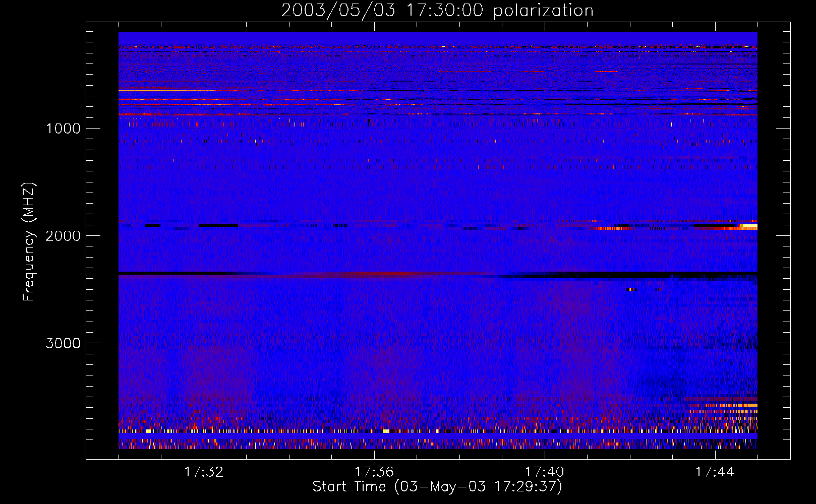The image size is (816, 504).
Task: Click the 17:36 time tick label
Action: pyautogui.click(x=374, y=472)
